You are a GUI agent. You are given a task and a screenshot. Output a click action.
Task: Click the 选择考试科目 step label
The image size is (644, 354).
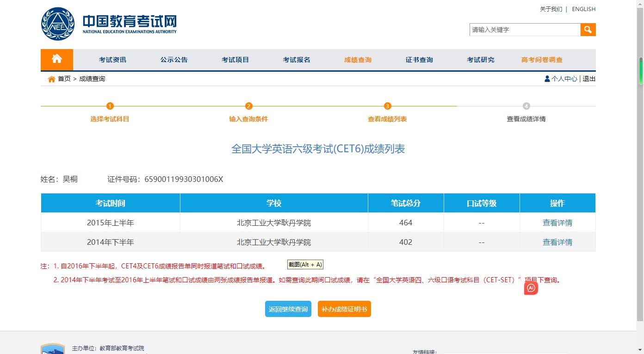point(110,119)
